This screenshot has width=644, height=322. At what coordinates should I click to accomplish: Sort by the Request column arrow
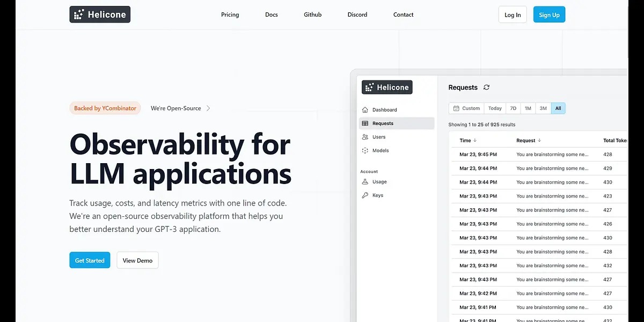point(539,141)
